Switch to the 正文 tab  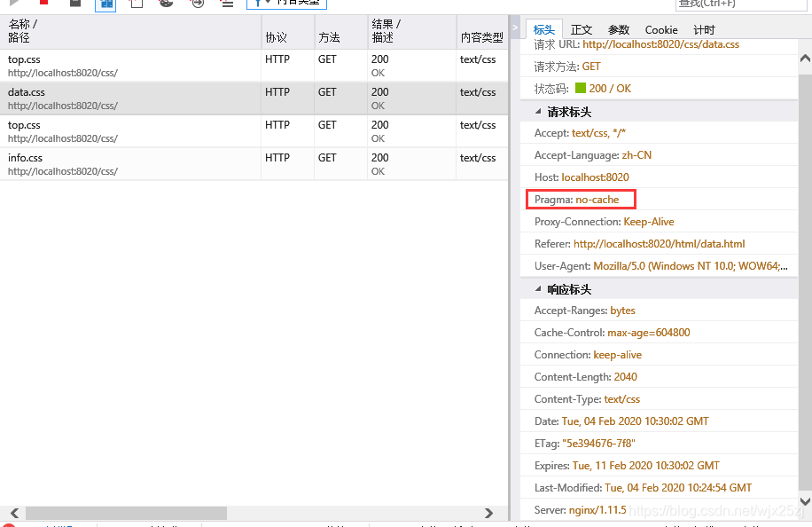[581, 29]
